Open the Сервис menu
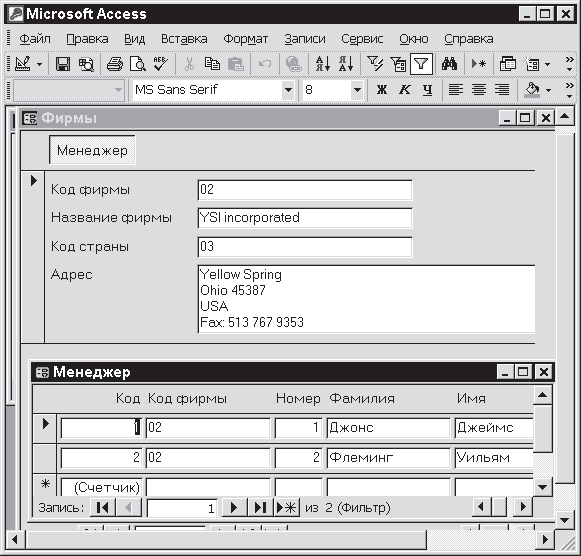Image resolution: width=581 pixels, height=556 pixels. [x=362, y=39]
